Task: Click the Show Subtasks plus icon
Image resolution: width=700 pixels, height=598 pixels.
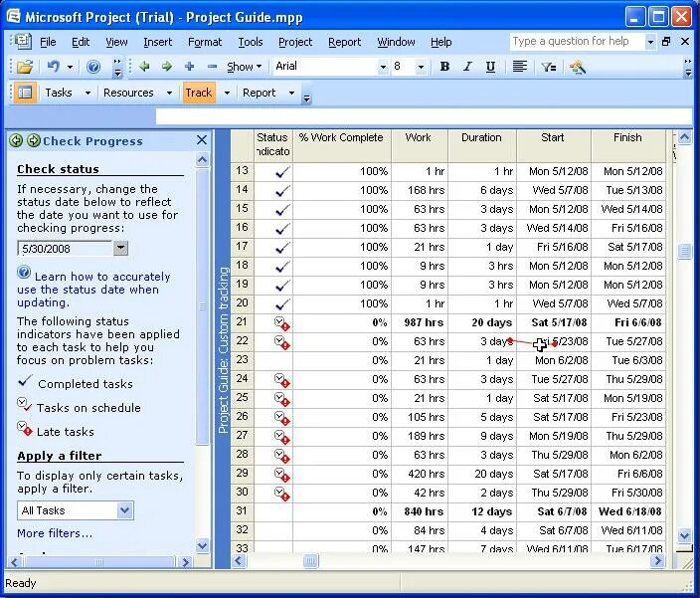Action: point(189,67)
